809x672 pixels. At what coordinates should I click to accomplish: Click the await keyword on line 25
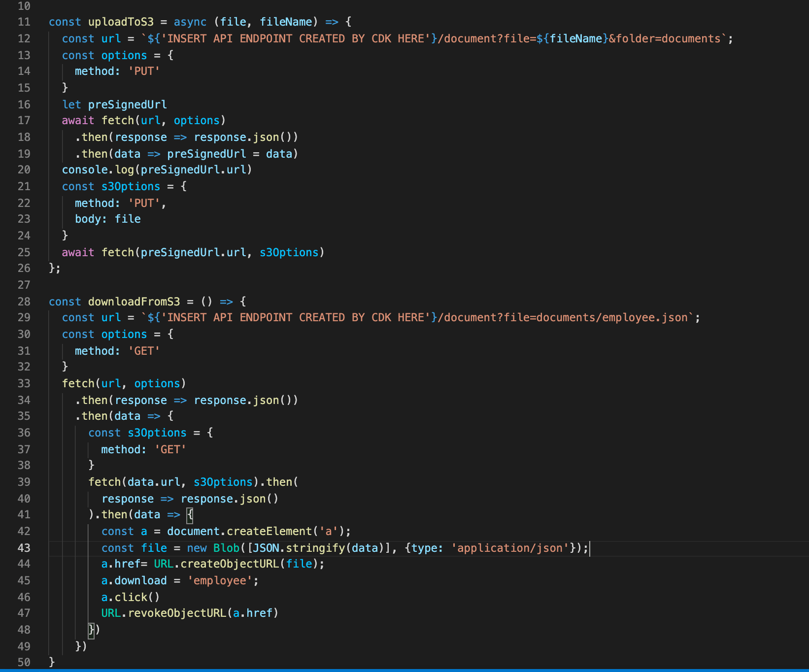tap(78, 252)
